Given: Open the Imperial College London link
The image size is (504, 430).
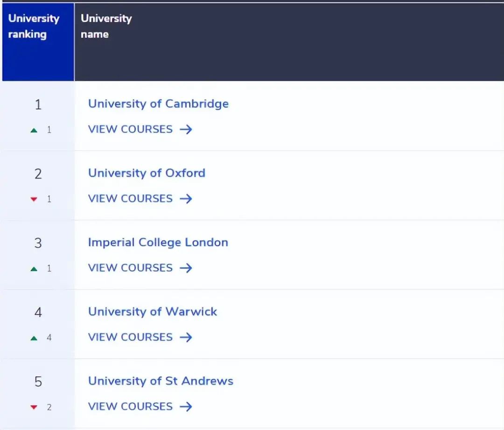Looking at the screenshot, I should [158, 242].
